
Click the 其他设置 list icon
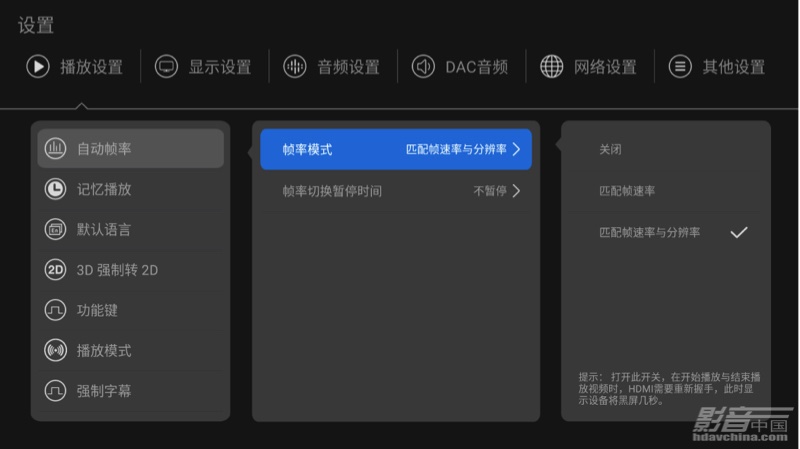point(680,67)
